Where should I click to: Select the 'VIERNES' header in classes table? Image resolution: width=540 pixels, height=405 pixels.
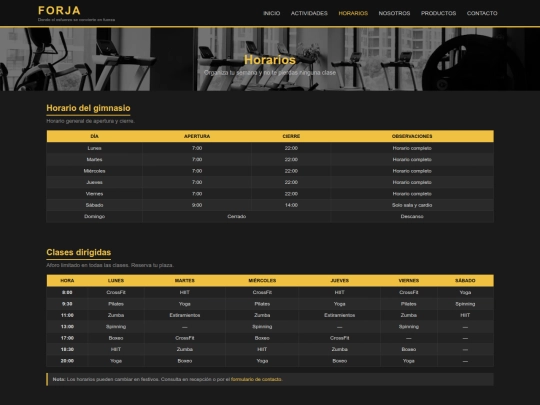coord(409,281)
